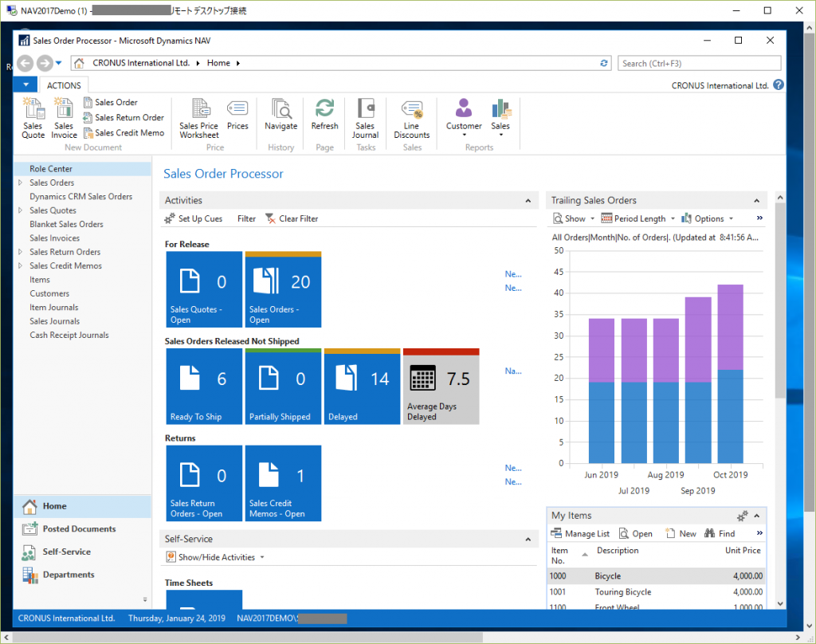Open Sales Return Orders - Open tile
Viewport: 816px width, 644px height.
(x=204, y=483)
